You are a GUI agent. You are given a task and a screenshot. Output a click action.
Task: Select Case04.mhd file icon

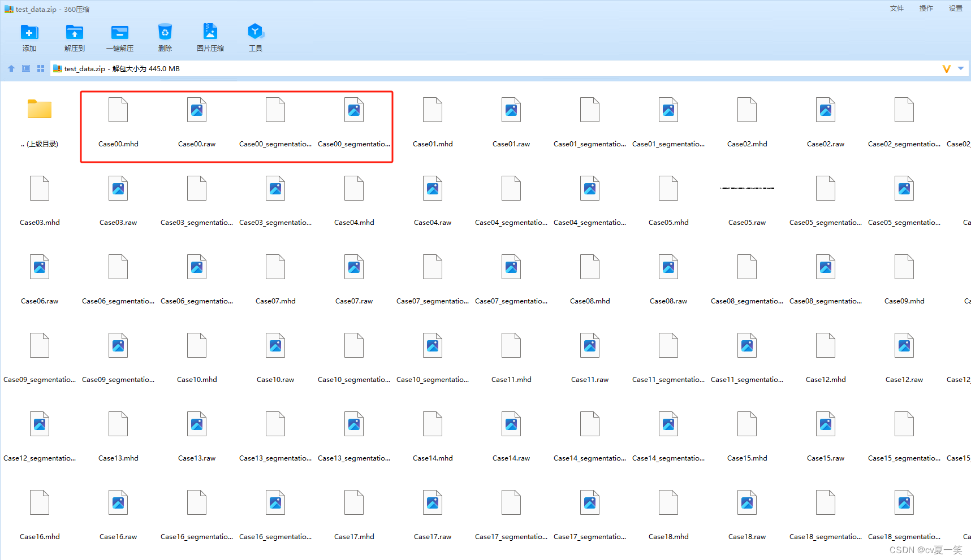coord(354,188)
